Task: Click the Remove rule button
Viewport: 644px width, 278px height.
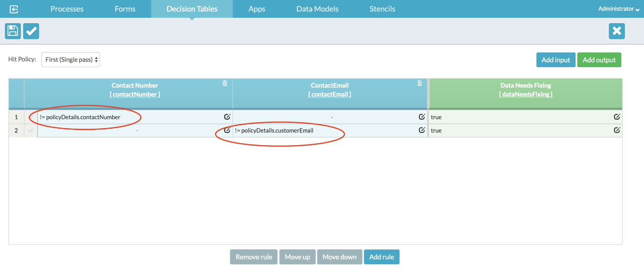Action: (254, 257)
